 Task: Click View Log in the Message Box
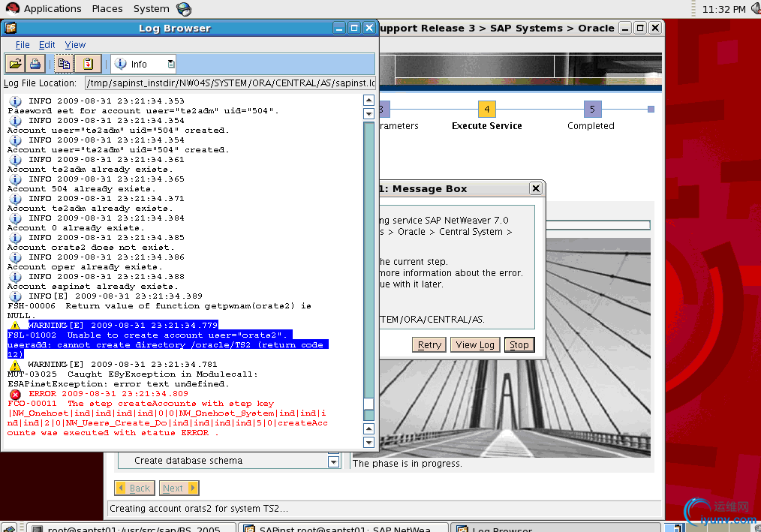[475, 344]
